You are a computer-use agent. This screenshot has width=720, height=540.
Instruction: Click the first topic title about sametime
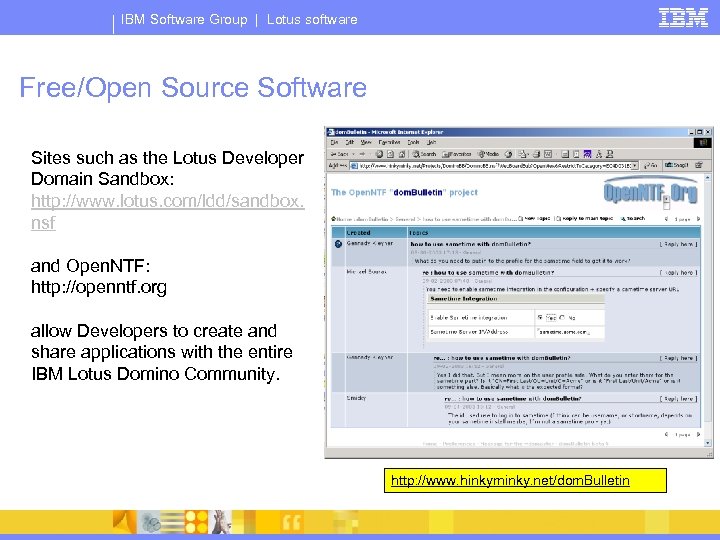471,244
